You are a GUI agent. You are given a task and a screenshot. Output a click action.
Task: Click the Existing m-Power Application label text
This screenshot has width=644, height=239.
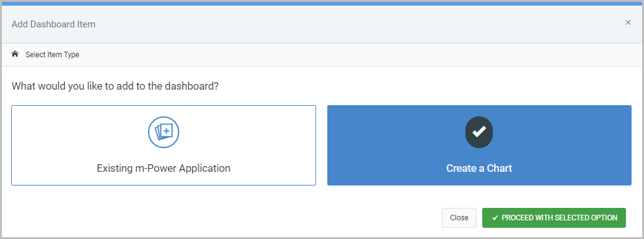click(164, 169)
